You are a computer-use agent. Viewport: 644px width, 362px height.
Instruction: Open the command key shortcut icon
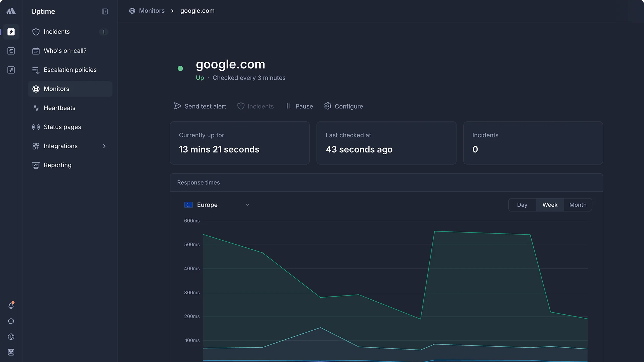tap(11, 352)
